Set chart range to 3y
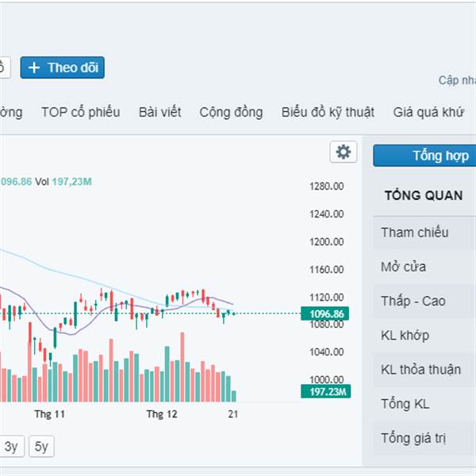This screenshot has width=476, height=476. pyautogui.click(x=11, y=447)
